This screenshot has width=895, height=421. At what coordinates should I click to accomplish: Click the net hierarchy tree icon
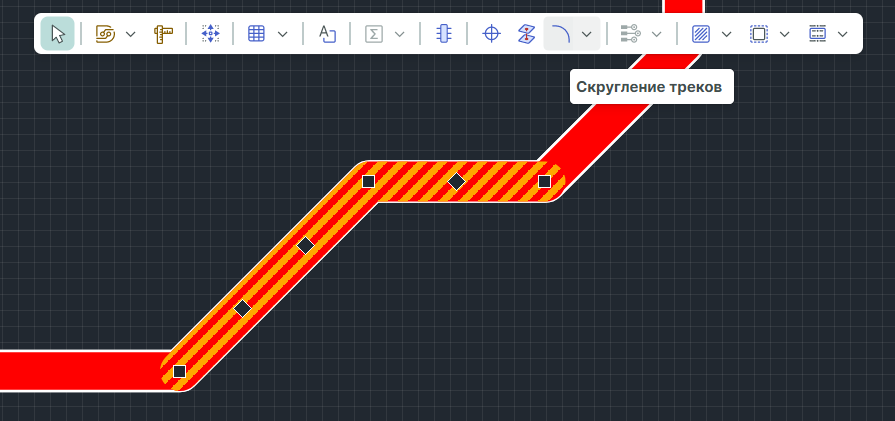coord(630,34)
